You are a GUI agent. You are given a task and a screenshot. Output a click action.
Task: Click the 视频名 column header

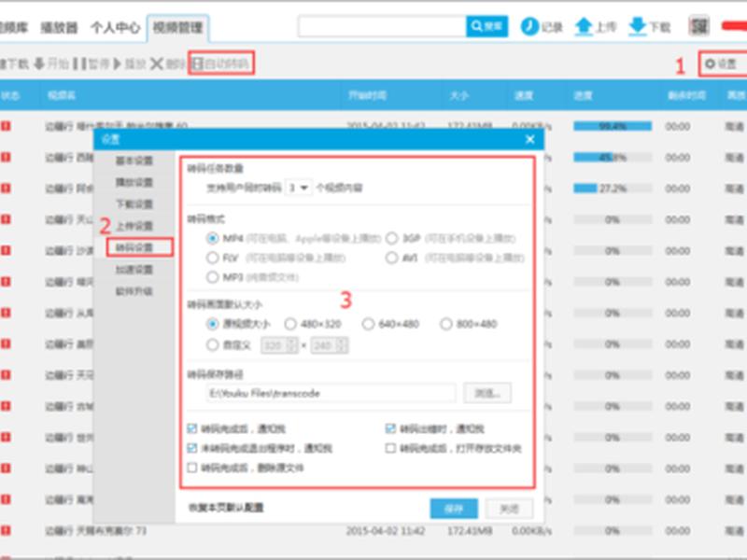pyautogui.click(x=62, y=96)
